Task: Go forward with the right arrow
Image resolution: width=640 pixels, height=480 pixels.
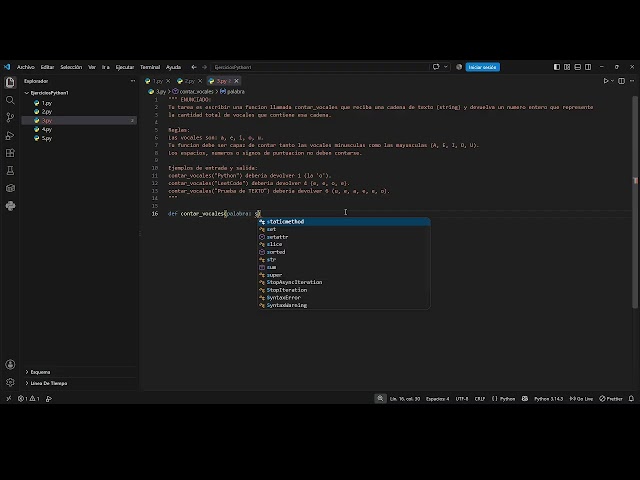Action: click(x=204, y=67)
